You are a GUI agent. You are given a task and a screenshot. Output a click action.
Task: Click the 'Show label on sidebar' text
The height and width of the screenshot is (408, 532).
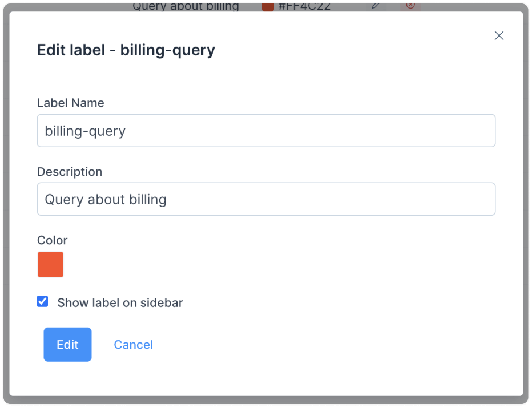(x=120, y=302)
